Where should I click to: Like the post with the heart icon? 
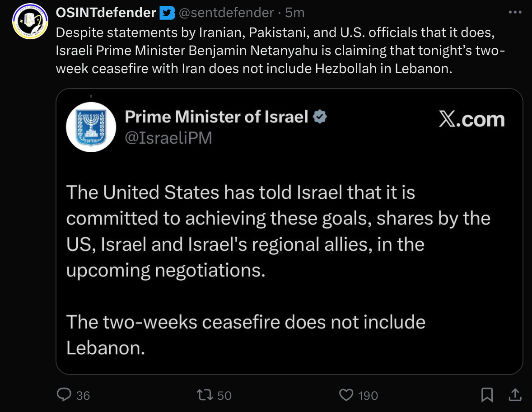click(346, 395)
